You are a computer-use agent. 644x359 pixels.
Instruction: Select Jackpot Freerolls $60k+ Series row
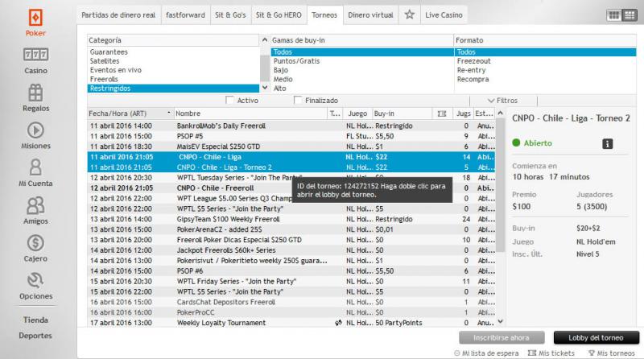pyautogui.click(x=291, y=250)
